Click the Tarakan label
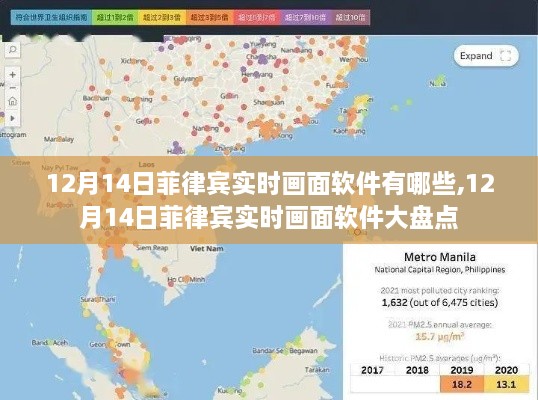This screenshot has height=400, width=538. click(317, 370)
